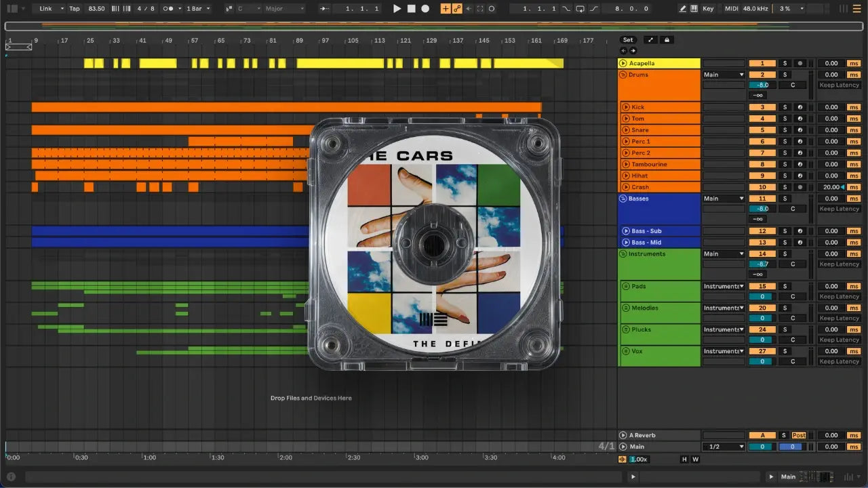Solo the Snare track

785,130
